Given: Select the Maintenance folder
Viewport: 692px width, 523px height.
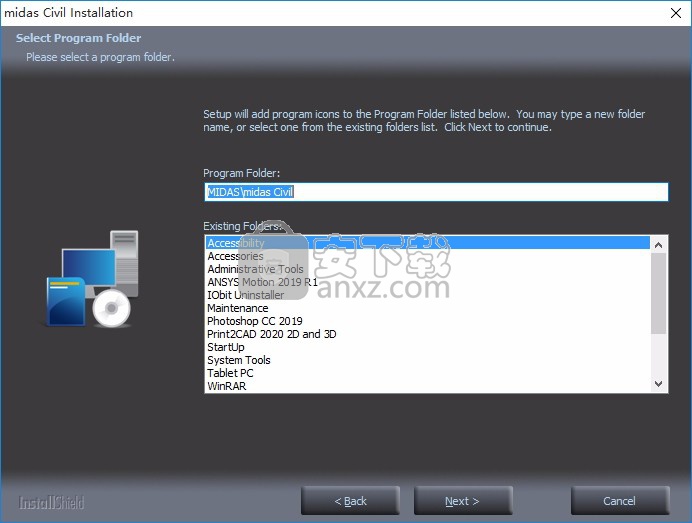Looking at the screenshot, I should pyautogui.click(x=237, y=308).
